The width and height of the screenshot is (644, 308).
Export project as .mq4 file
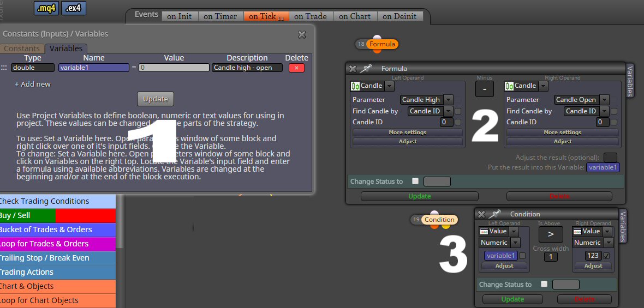point(46,8)
